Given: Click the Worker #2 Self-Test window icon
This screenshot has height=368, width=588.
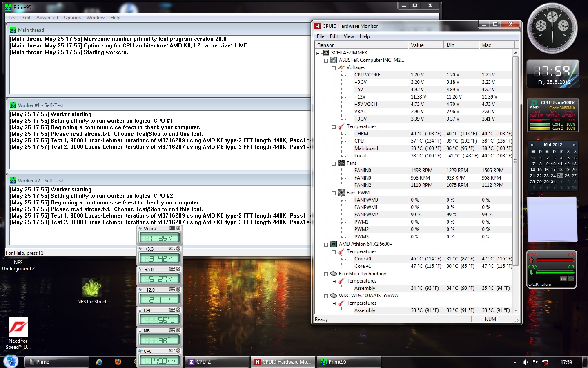Looking at the screenshot, I should pyautogui.click(x=13, y=180).
